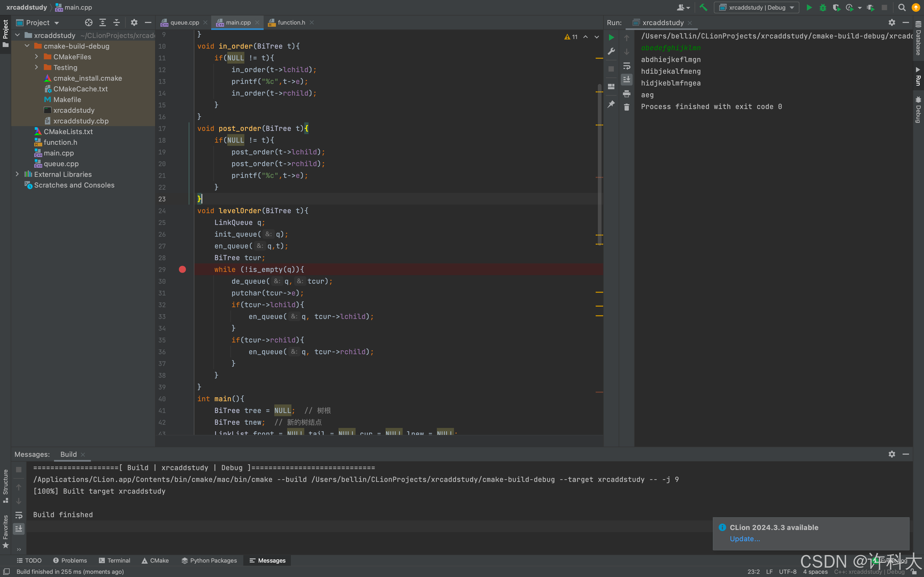
Task: Click the Debug bug icon in the top toolbar
Action: [822, 8]
